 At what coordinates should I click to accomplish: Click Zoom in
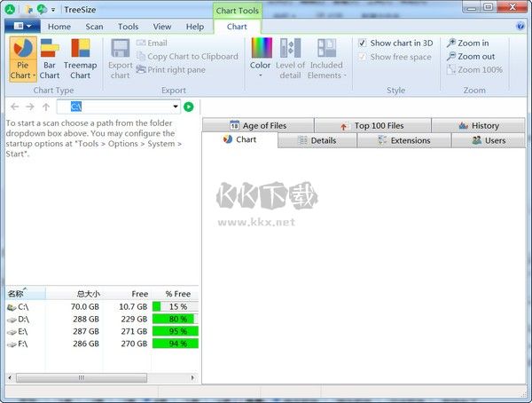point(468,43)
